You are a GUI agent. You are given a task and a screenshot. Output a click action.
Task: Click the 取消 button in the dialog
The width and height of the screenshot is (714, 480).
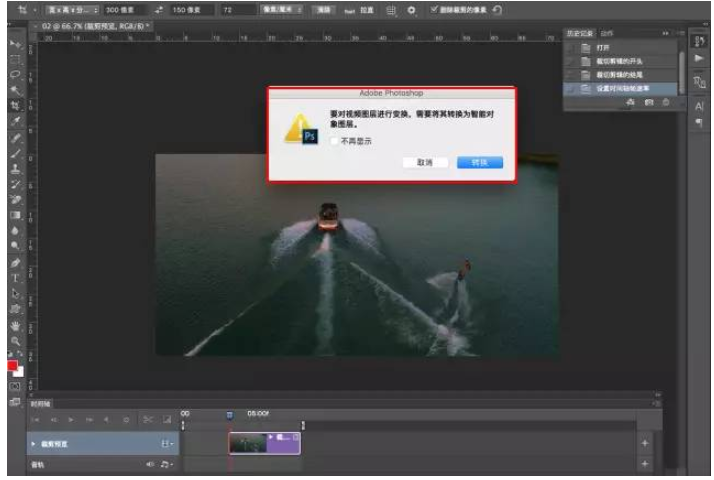click(425, 162)
